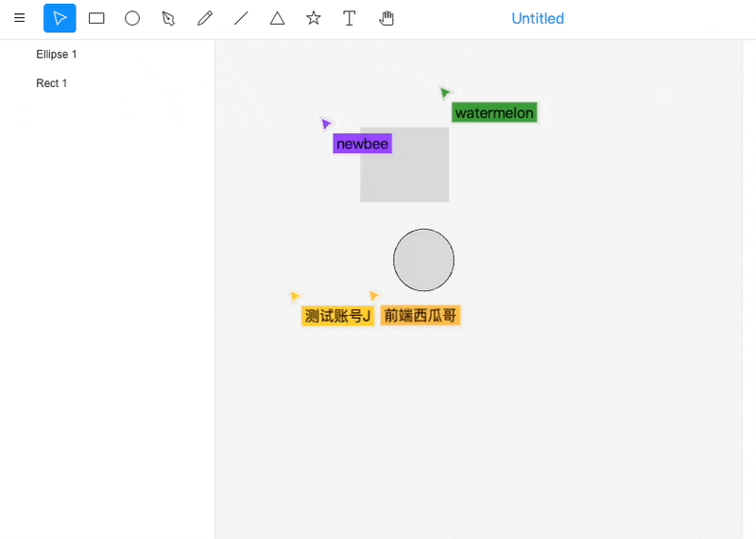
Task: Select the Star tool
Action: pyautogui.click(x=314, y=18)
